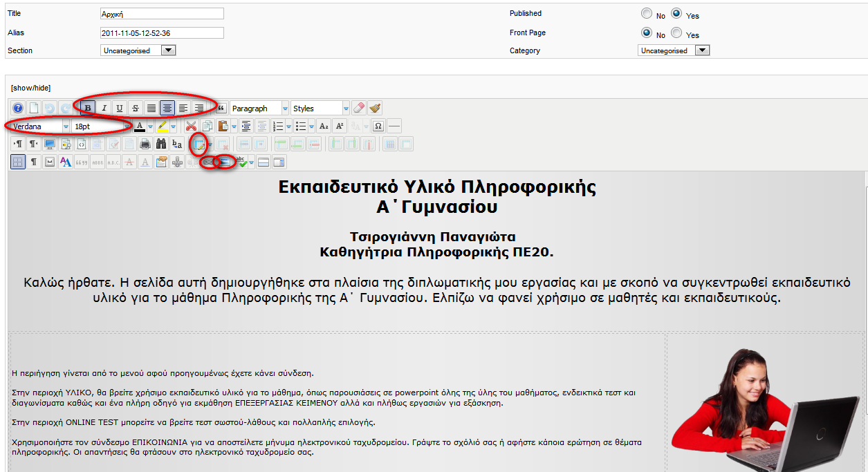This screenshot has height=472, width=868.
Task: Click into the Title input field
Action: pos(162,14)
